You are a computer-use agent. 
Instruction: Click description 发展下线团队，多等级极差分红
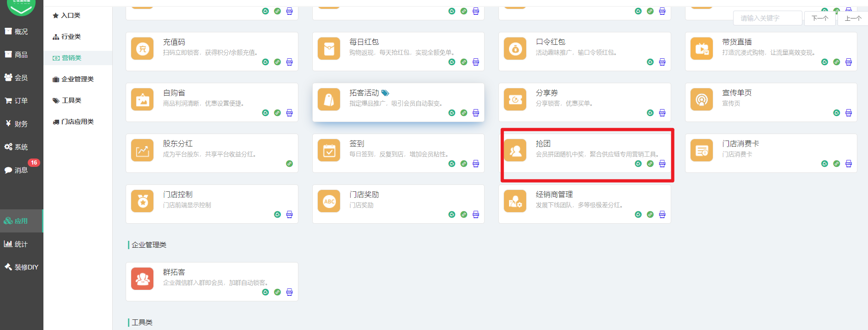pyautogui.click(x=581, y=205)
